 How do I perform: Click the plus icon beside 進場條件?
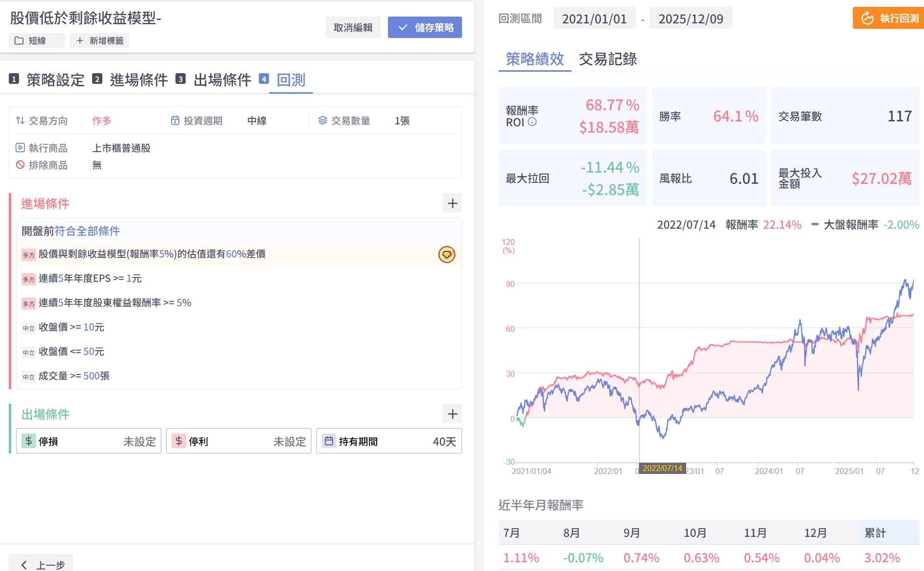click(x=452, y=203)
